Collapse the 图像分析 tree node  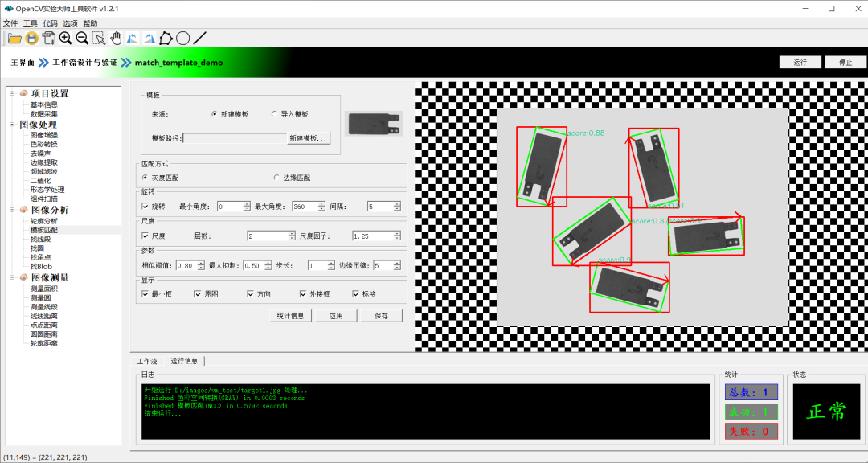tap(12, 210)
